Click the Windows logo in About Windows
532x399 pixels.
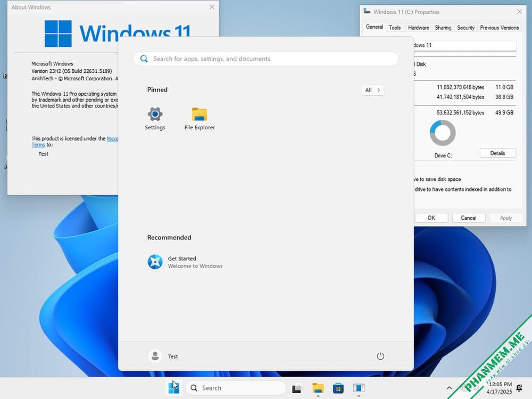(58, 33)
